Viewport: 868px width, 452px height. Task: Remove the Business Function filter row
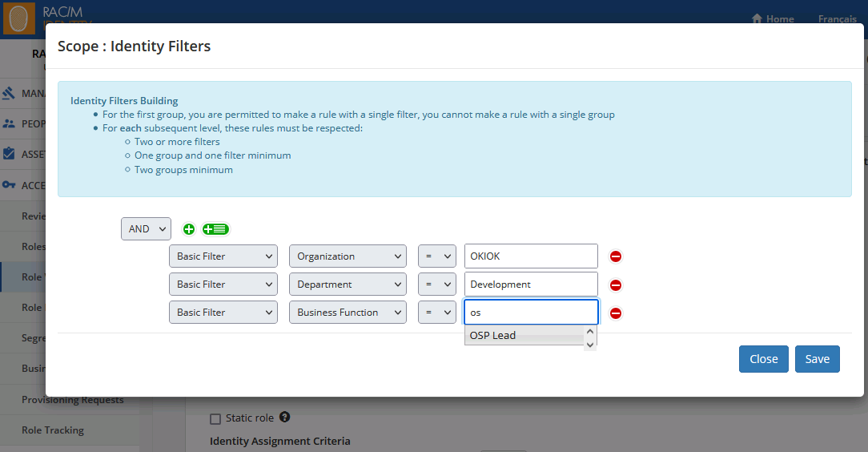[x=615, y=313]
